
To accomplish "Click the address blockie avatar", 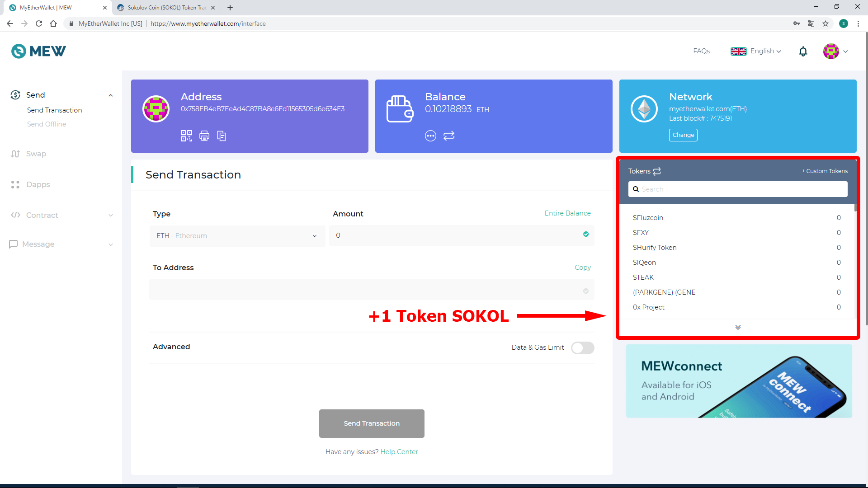I will pyautogui.click(x=156, y=109).
